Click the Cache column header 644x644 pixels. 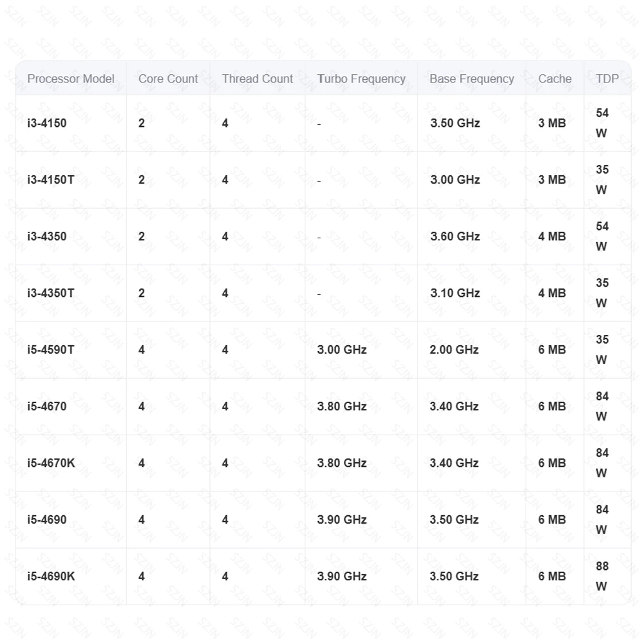pyautogui.click(x=554, y=79)
